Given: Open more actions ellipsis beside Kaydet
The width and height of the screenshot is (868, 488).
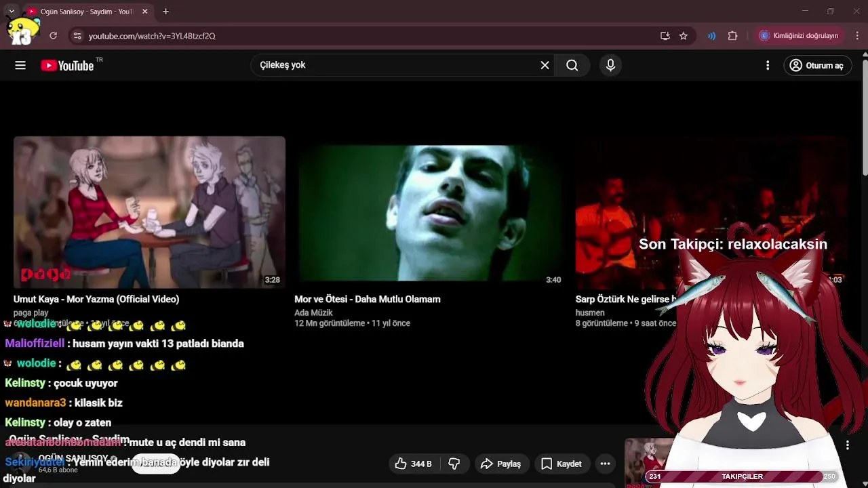Looking at the screenshot, I should coord(605,464).
